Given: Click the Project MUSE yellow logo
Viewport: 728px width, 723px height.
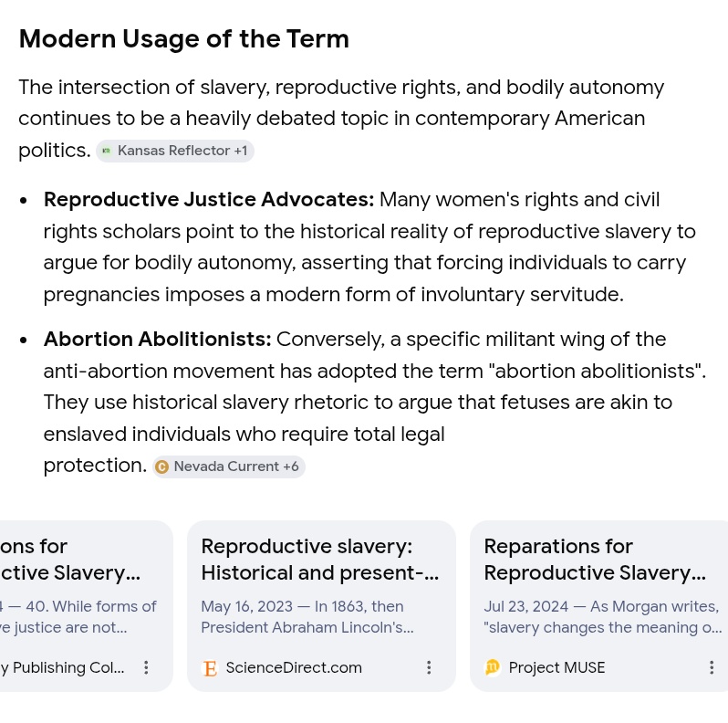Looking at the screenshot, I should tap(492, 667).
